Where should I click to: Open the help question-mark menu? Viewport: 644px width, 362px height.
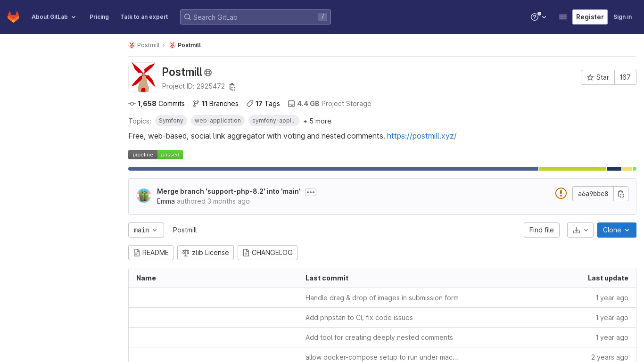[x=538, y=17]
